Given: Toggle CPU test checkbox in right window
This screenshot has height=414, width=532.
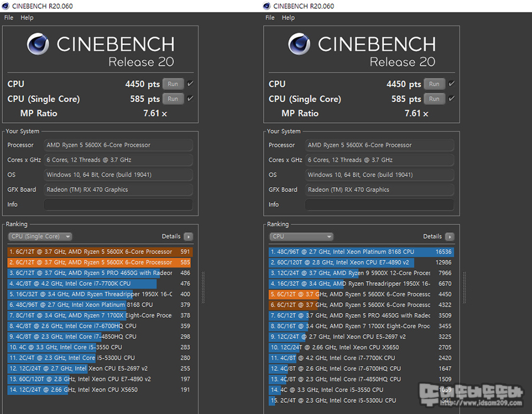Looking at the screenshot, I should point(452,83).
